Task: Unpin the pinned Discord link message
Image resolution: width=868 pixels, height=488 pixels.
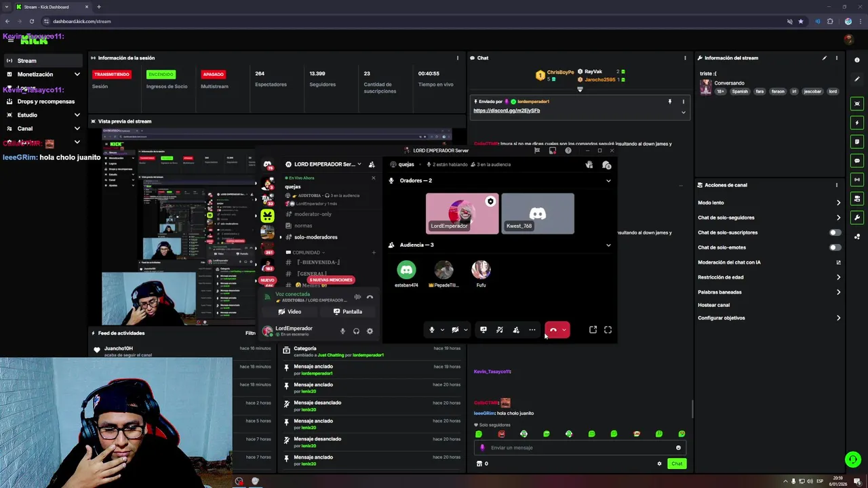Action: coord(669,102)
